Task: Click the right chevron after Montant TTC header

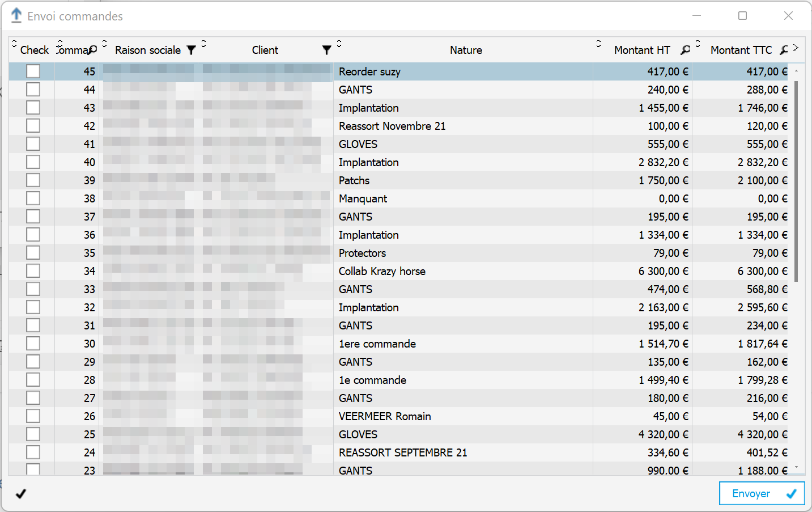Action: pyautogui.click(x=796, y=48)
